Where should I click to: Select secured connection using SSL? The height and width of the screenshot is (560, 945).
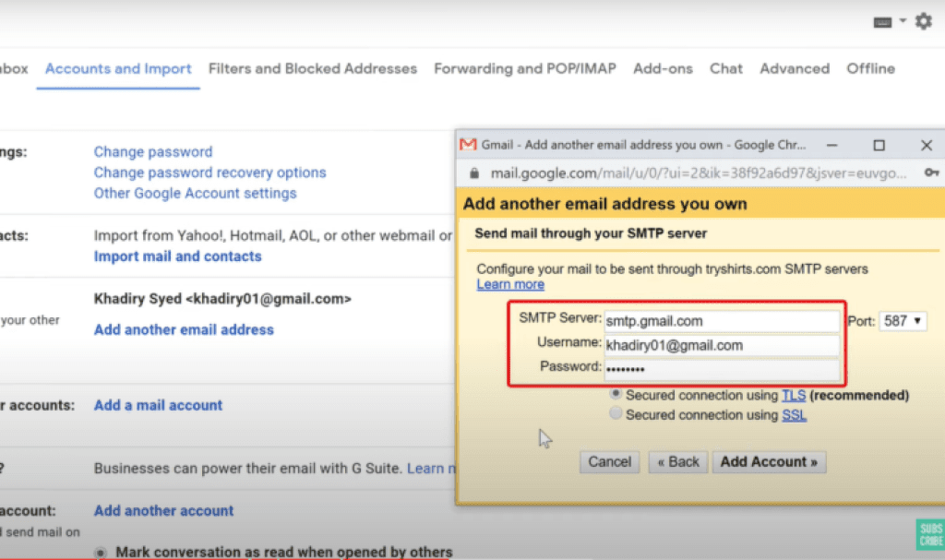click(615, 414)
